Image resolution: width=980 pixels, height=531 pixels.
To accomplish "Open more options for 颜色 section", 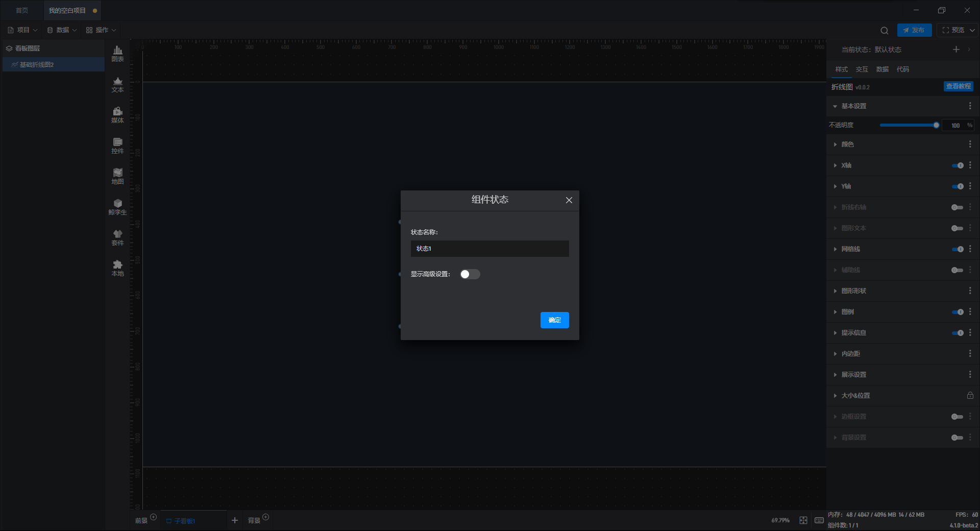I will coord(970,144).
